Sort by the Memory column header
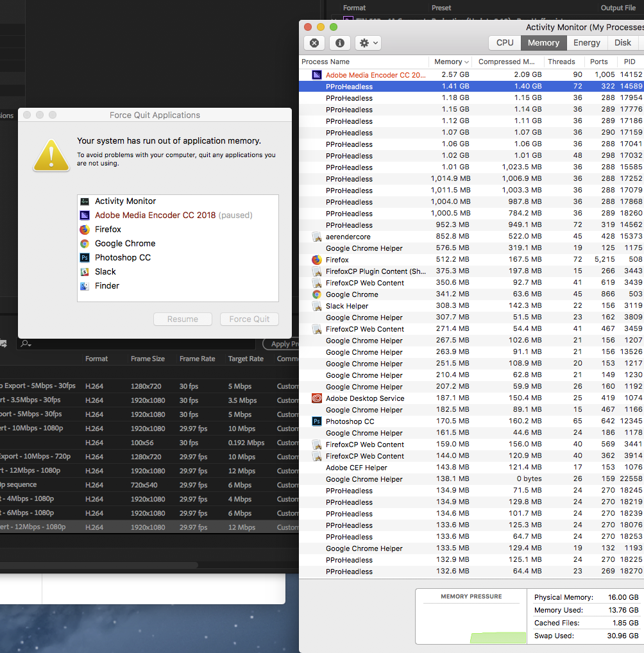Viewport: 644px width, 653px height. pyautogui.click(x=452, y=62)
